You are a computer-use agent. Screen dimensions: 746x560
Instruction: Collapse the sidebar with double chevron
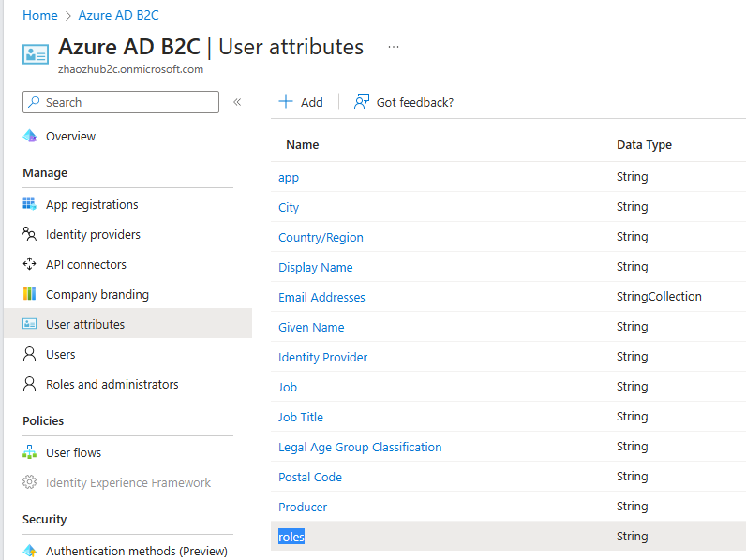click(x=237, y=102)
